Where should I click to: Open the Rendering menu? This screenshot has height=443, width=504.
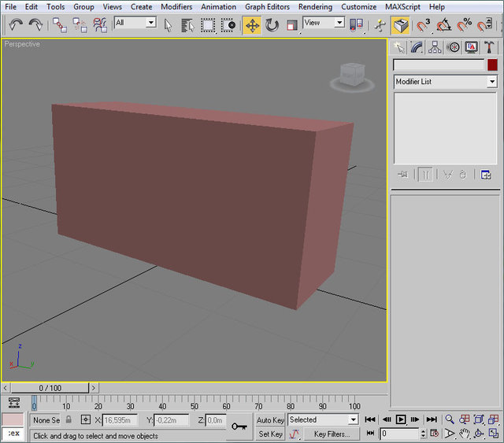pyautogui.click(x=315, y=6)
